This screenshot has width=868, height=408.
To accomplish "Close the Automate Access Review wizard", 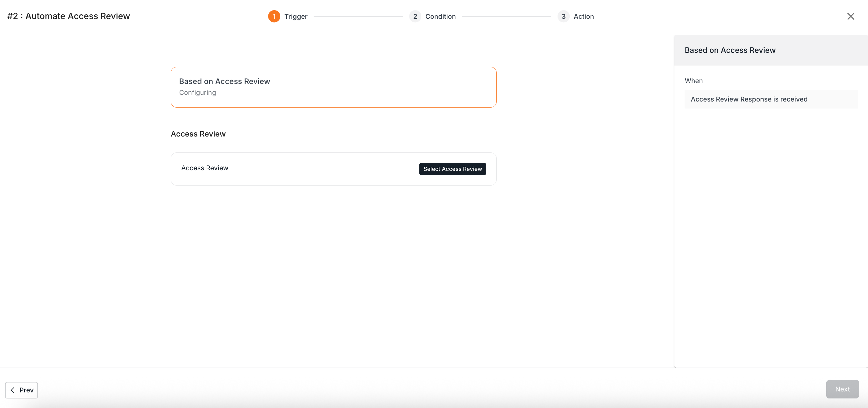I will pyautogui.click(x=850, y=16).
